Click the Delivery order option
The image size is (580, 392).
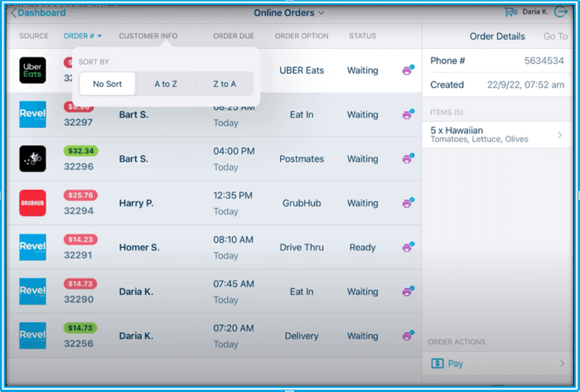302,336
